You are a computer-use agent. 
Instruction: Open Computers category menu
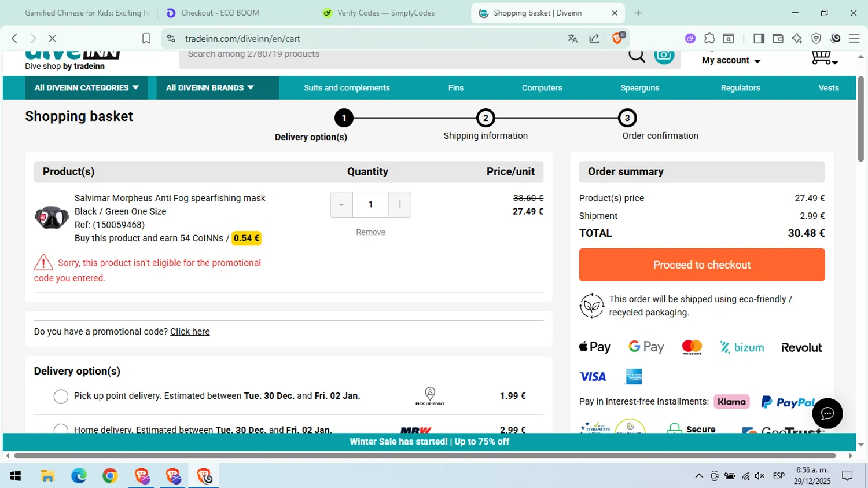point(542,88)
